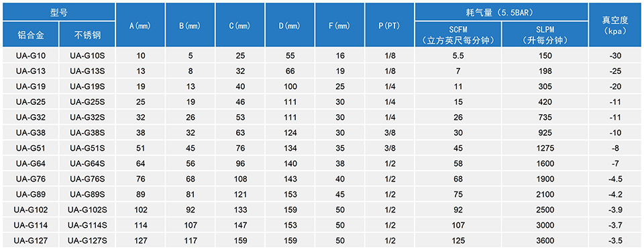644x250 pixels.
Task: Select the P(PT) column header
Action: pos(389,25)
